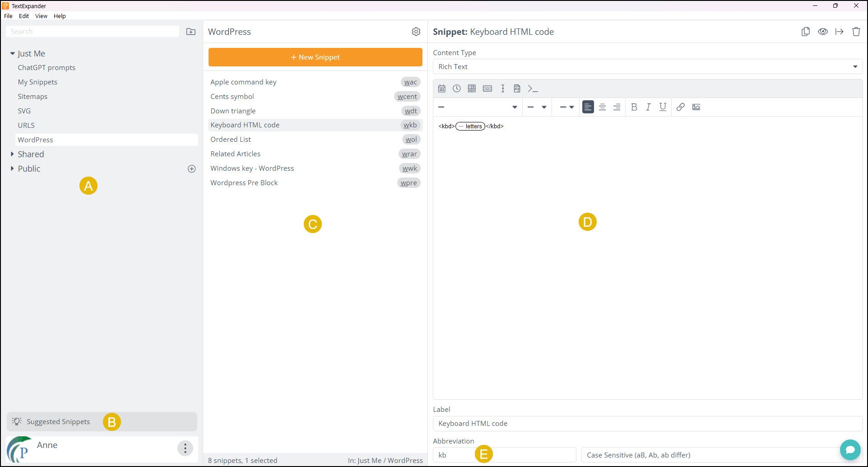Image resolution: width=868 pixels, height=467 pixels.
Task: Select Down triangle snippet
Action: pos(315,111)
